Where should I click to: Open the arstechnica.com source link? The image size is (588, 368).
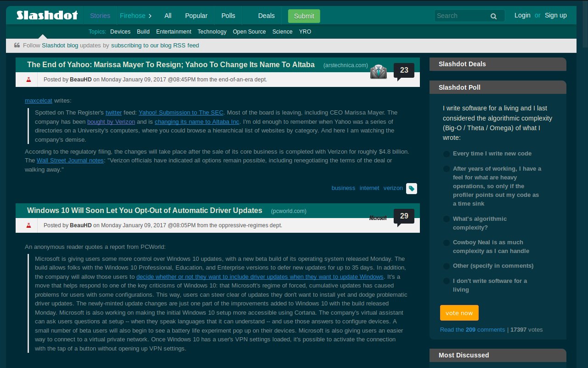pos(345,65)
